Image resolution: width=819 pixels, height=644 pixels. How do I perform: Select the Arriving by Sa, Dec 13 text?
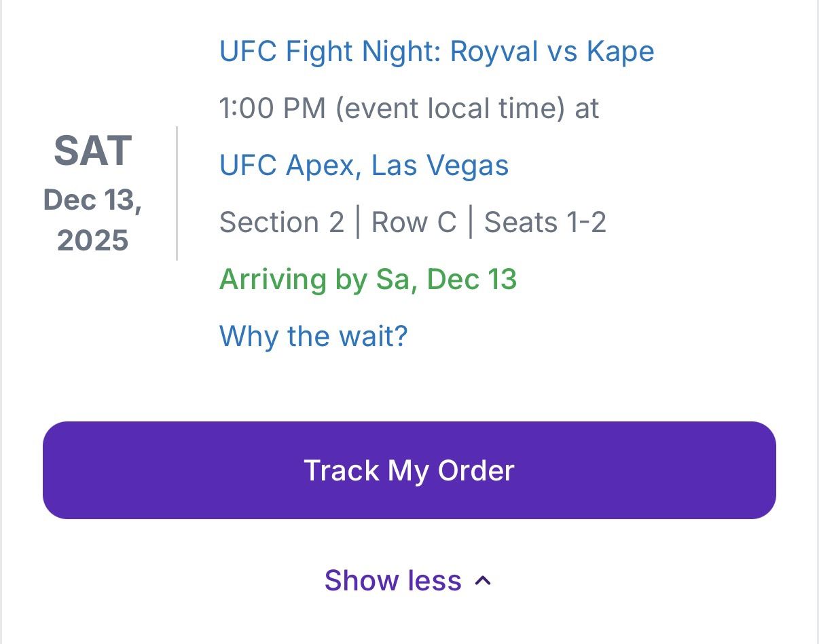click(x=367, y=279)
